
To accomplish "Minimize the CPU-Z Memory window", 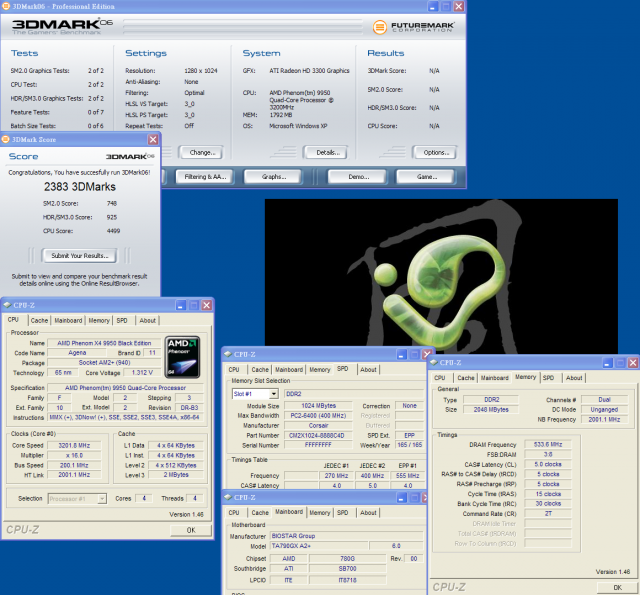I will 608,363.
